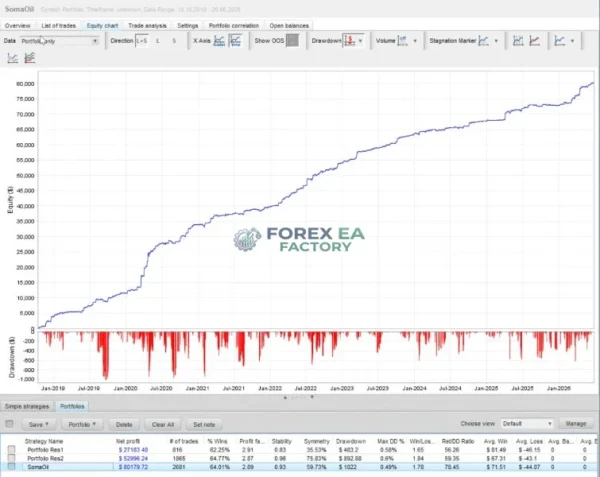The height and width of the screenshot is (477, 600).
Task: Set X Axis to time view icon
Action: 235,41
